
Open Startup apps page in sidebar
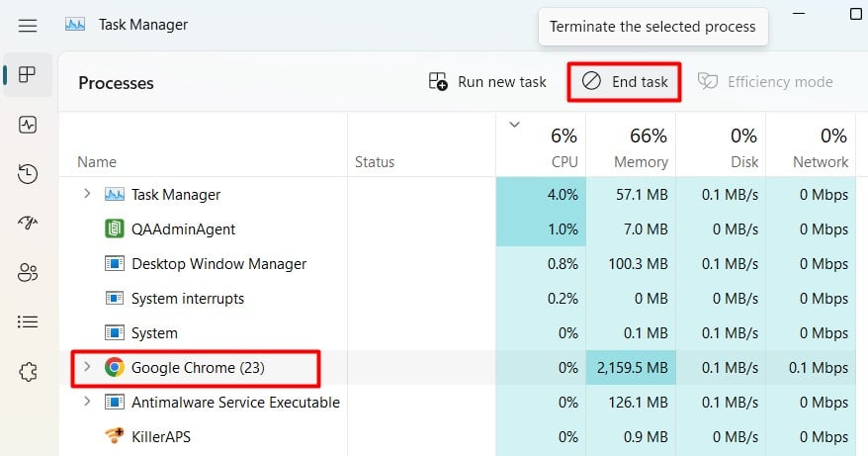pos(27,223)
